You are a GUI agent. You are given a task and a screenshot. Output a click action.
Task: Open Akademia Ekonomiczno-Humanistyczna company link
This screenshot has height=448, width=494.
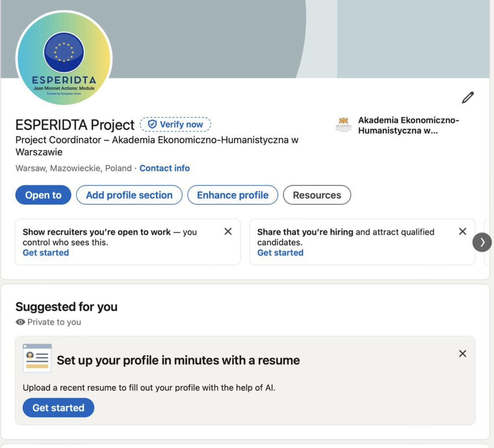(408, 125)
